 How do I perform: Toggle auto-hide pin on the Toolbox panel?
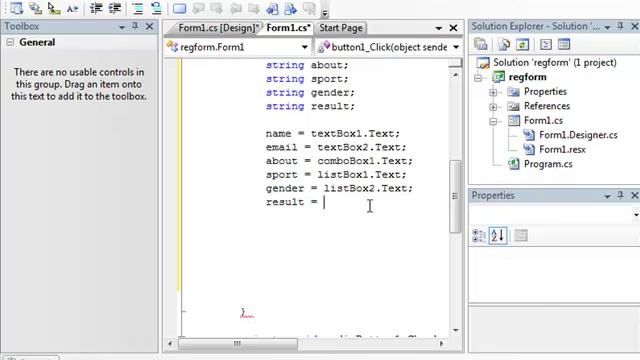pyautogui.click(x=135, y=26)
